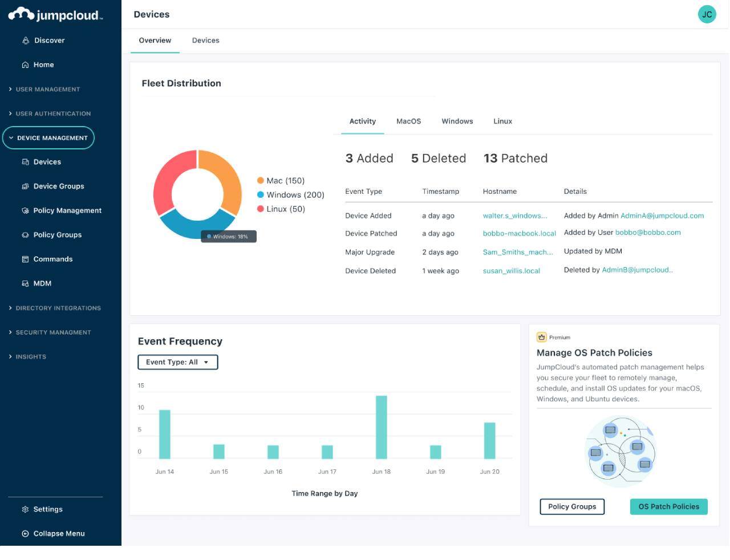Open Policy Management from the sidebar
Viewport: 730px width, 560px height.
tap(25, 210)
